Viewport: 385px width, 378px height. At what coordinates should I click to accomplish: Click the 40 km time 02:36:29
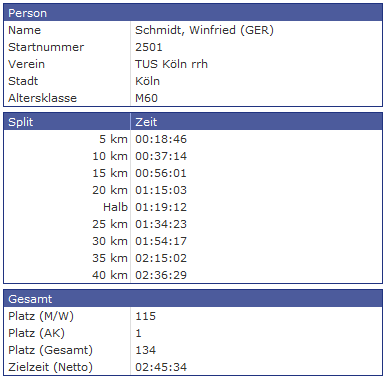161,275
